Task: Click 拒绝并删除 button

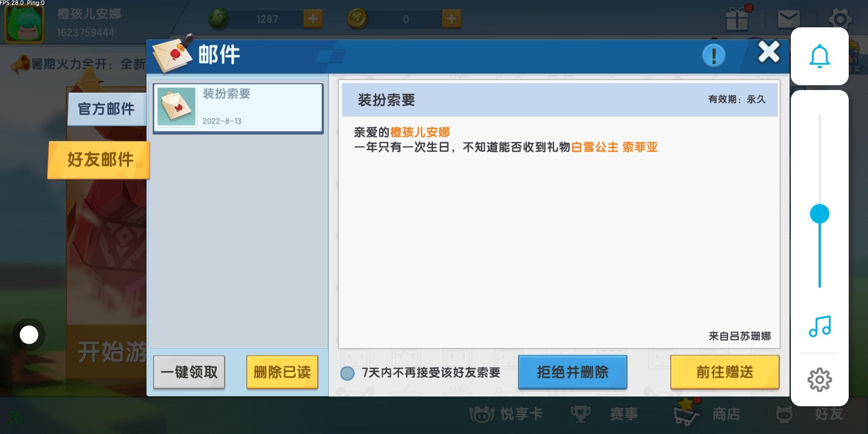Action: pos(572,372)
